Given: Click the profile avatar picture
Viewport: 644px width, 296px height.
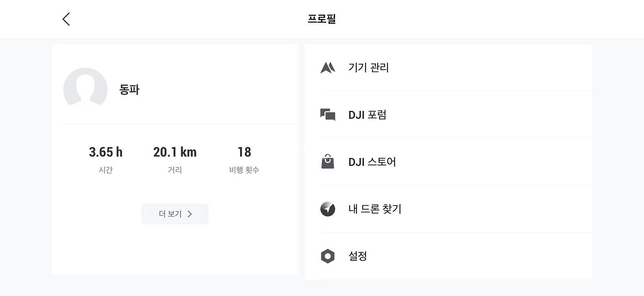Looking at the screenshot, I should point(85,89).
